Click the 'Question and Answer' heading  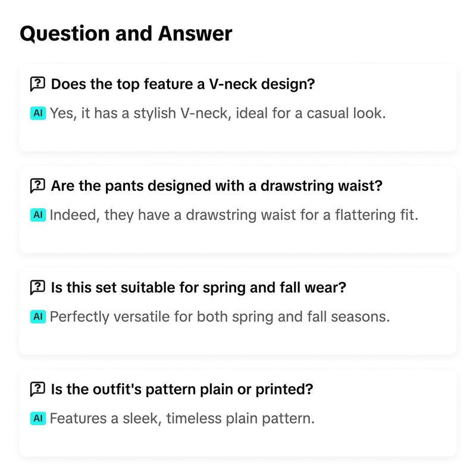pyautogui.click(x=126, y=33)
